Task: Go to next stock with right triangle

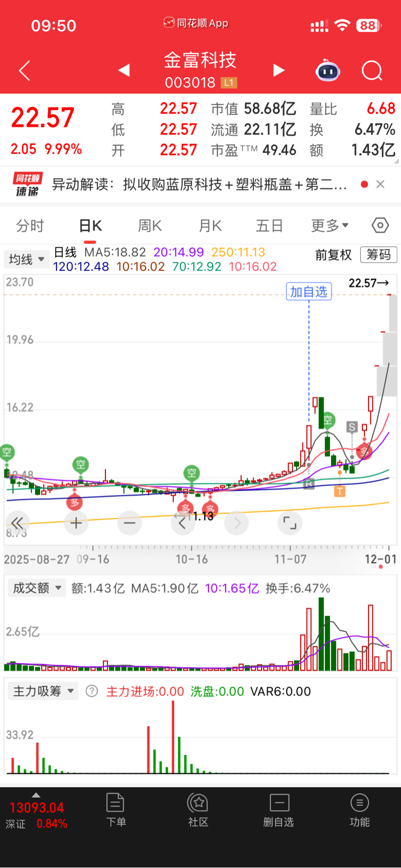Action: pos(279,70)
